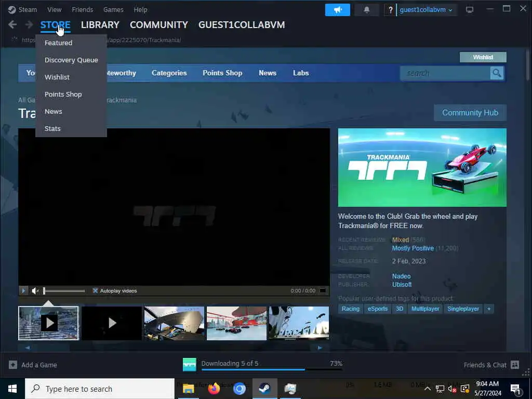Screen dimensions: 532x399
Task: Open the COMMUNITY tab
Action: 159,25
